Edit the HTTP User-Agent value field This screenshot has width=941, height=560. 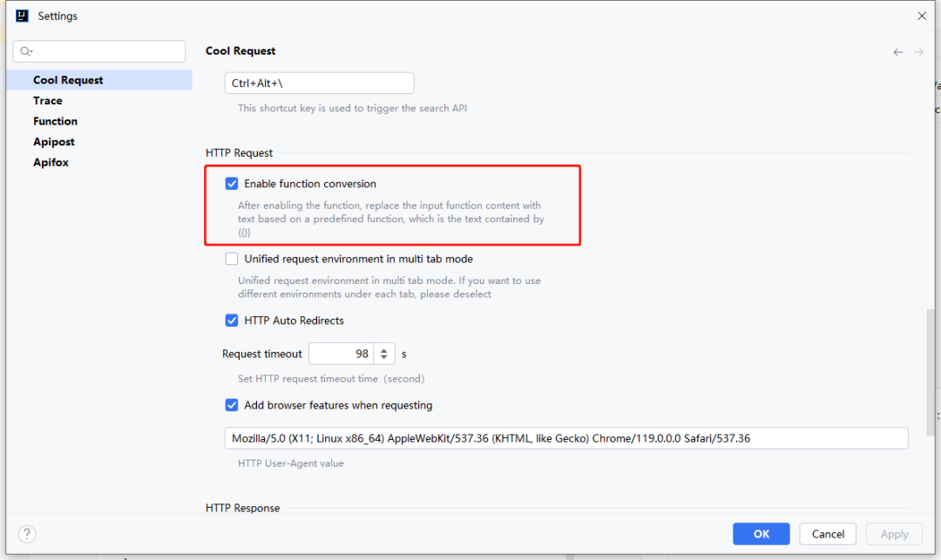pyautogui.click(x=566, y=438)
